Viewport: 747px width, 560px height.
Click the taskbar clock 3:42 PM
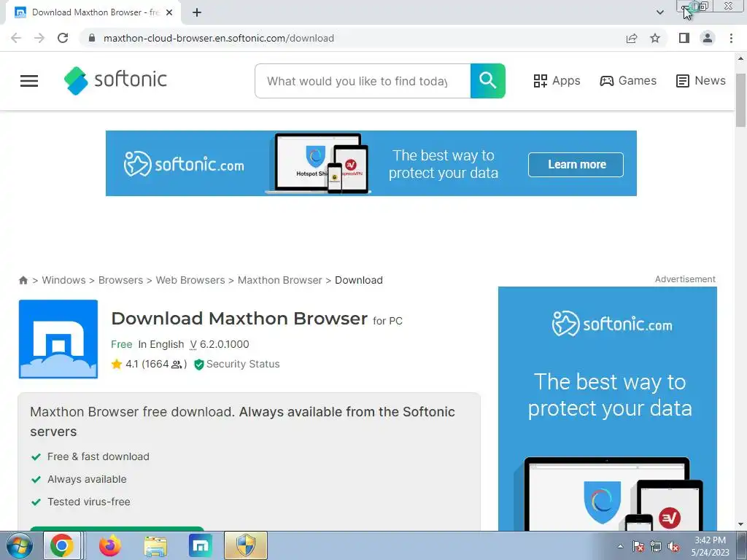(710, 540)
